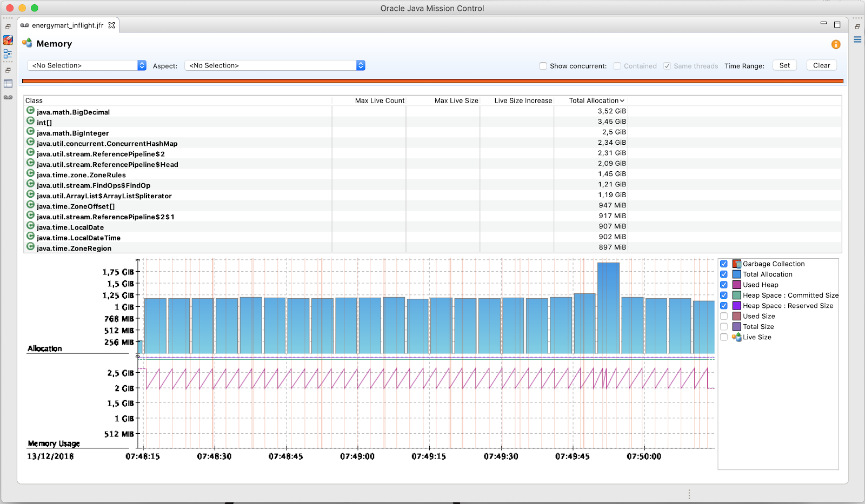Click the orange info icon at top right

pos(835,44)
